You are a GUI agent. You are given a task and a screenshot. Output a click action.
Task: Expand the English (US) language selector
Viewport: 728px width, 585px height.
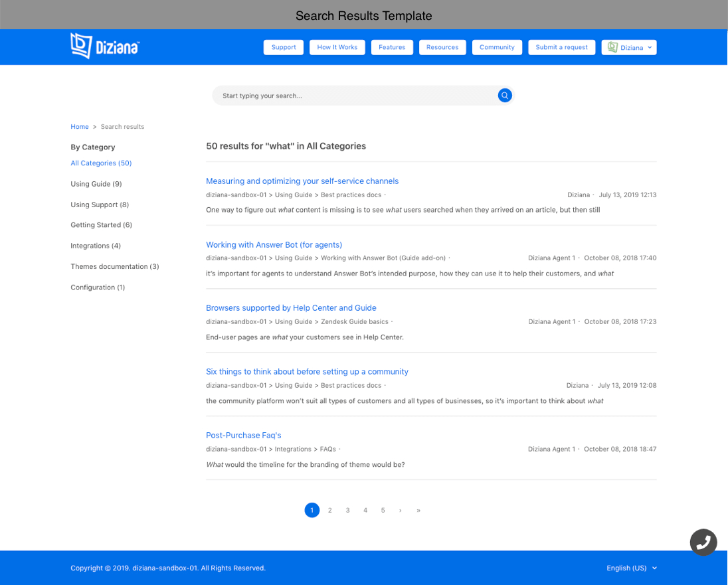point(632,568)
